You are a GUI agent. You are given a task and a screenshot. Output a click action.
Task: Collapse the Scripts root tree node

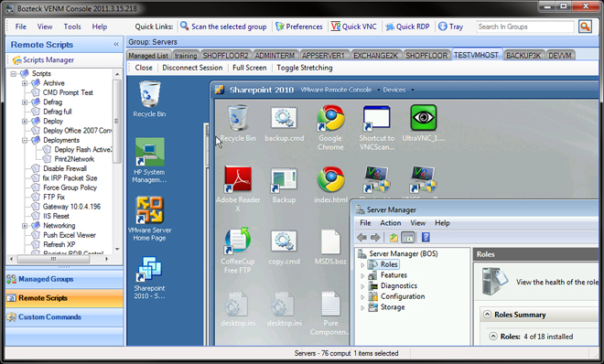(14, 73)
